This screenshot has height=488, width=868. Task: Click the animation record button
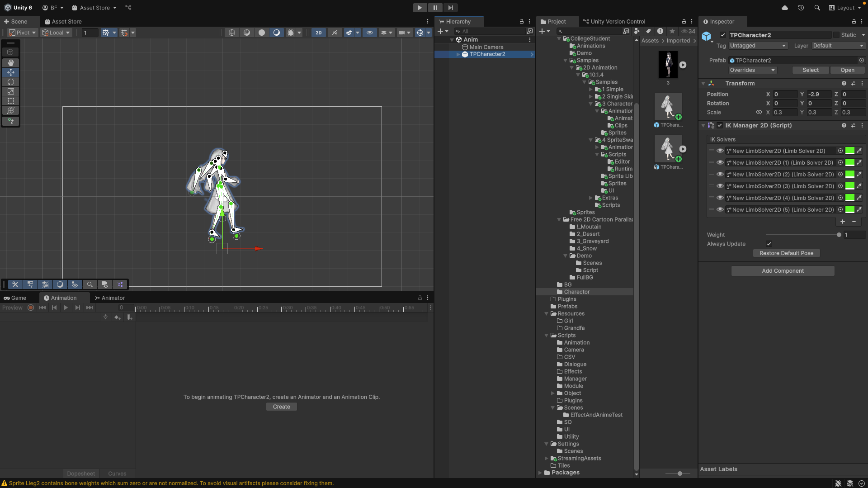[31, 308]
